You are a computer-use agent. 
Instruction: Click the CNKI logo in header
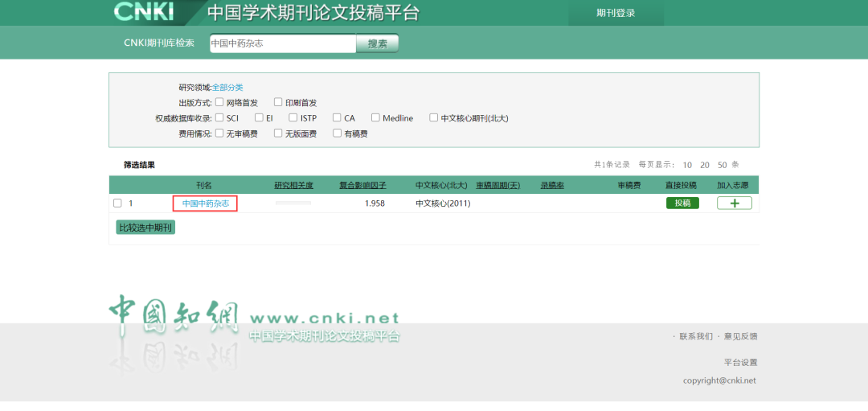click(x=144, y=11)
